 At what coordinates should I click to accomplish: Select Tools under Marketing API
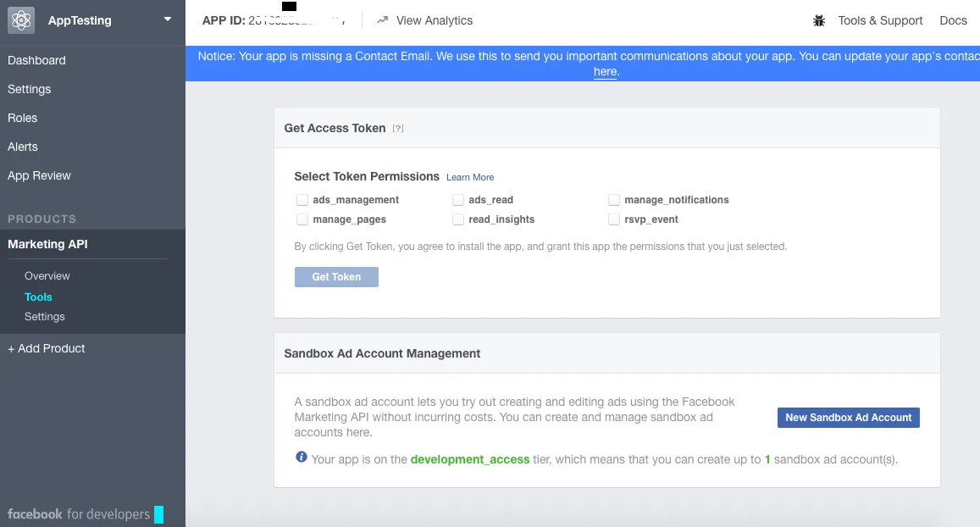(x=38, y=297)
